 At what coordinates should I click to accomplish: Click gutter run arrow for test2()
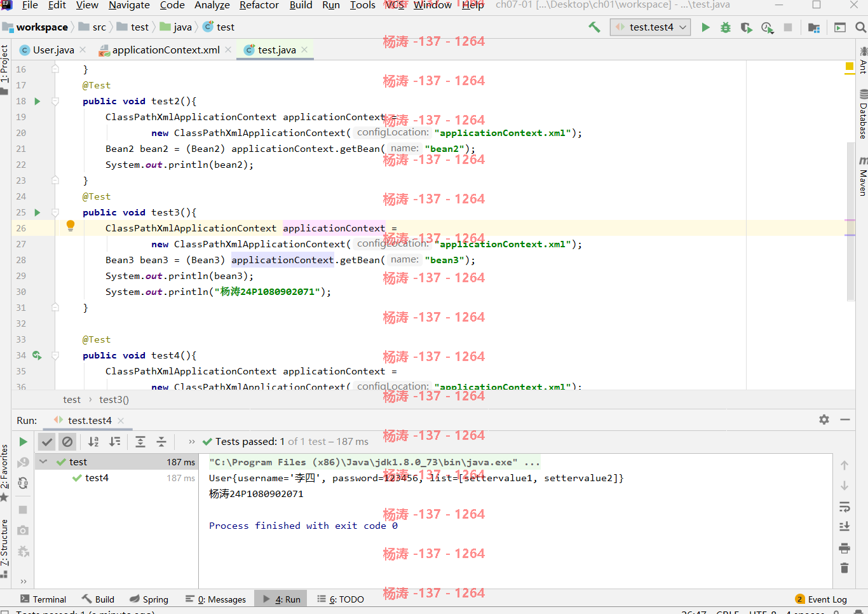click(x=37, y=101)
